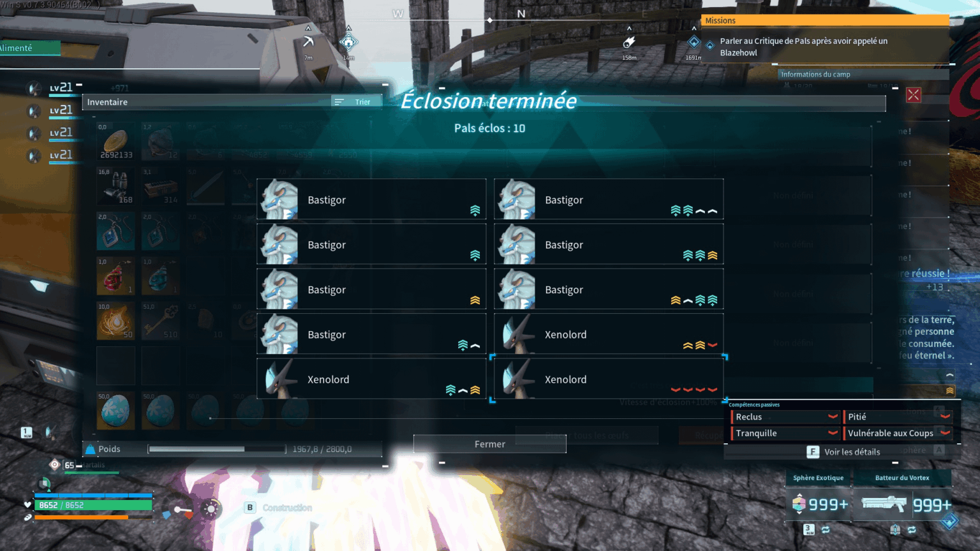The height and width of the screenshot is (551, 980).
Task: Select the golden key item showing 510
Action: 160,320
